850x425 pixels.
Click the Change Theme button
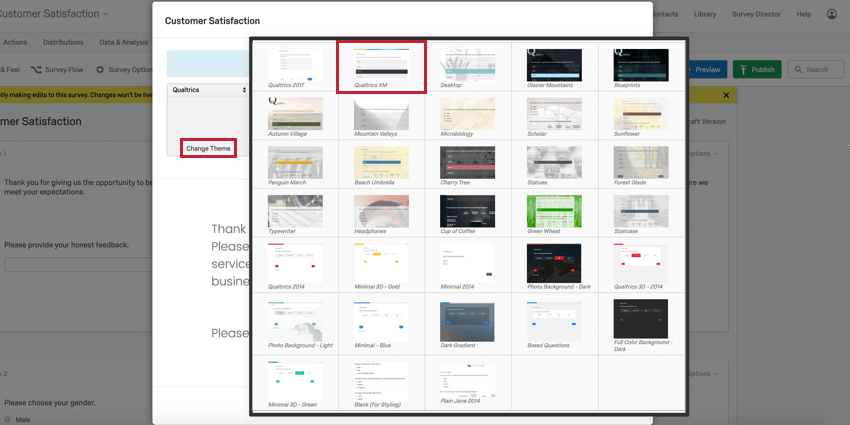point(208,148)
